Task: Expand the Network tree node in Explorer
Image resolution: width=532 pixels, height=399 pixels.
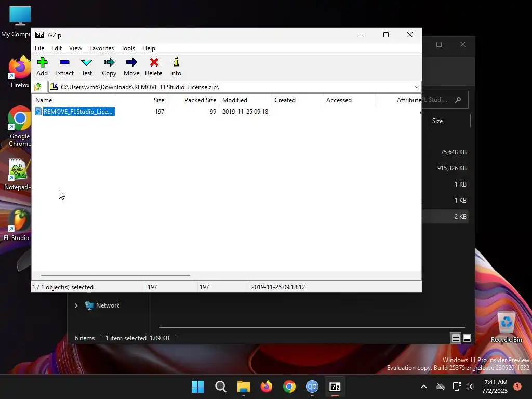Action: 76,305
